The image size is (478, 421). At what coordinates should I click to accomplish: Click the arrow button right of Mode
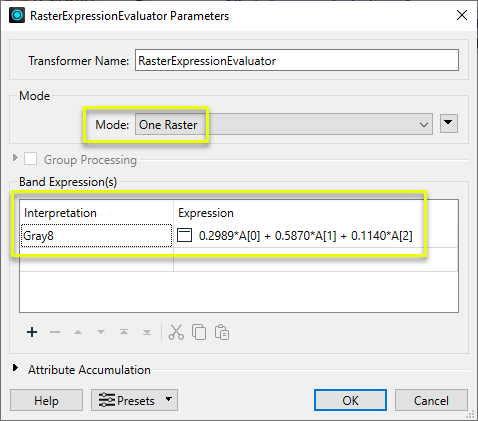pyautogui.click(x=449, y=123)
